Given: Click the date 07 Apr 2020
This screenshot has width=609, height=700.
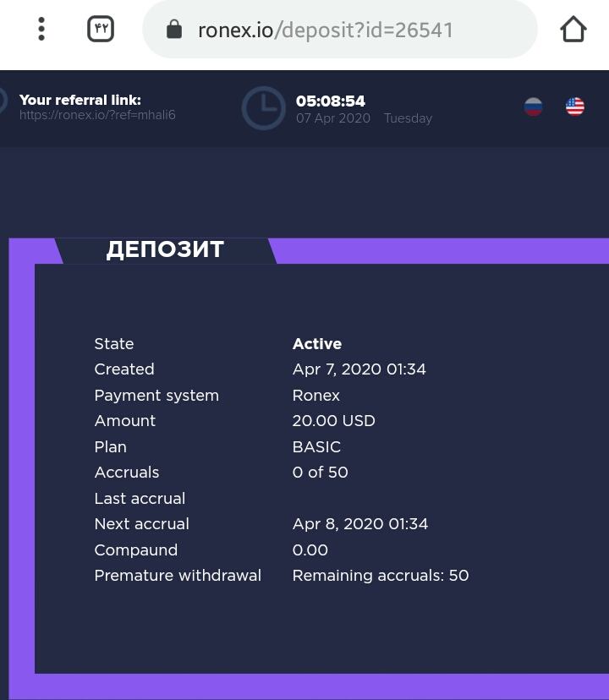Looking at the screenshot, I should tap(333, 118).
